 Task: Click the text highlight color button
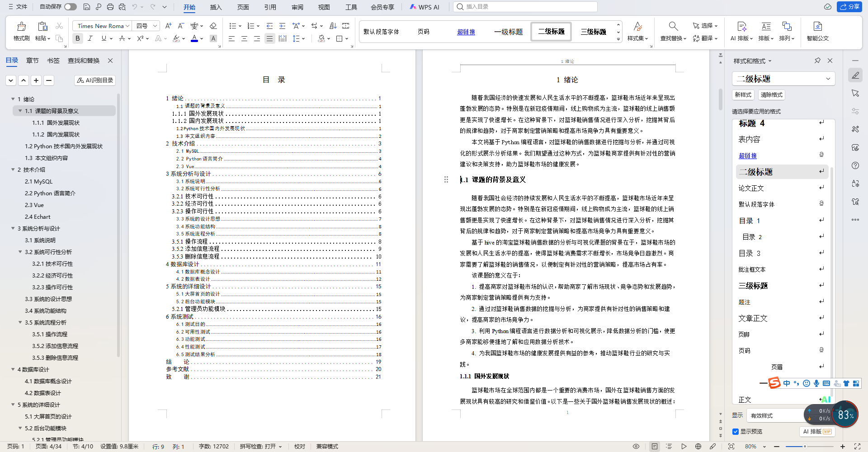177,39
